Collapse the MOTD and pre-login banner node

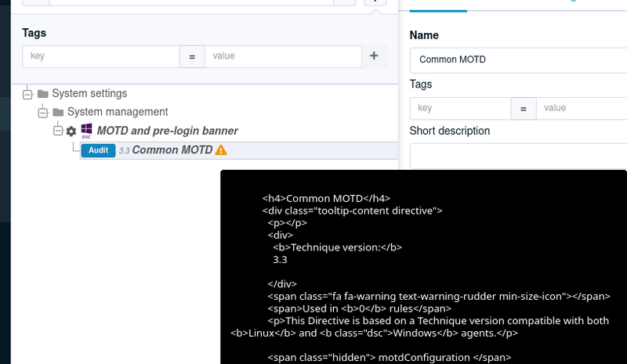[x=58, y=131]
